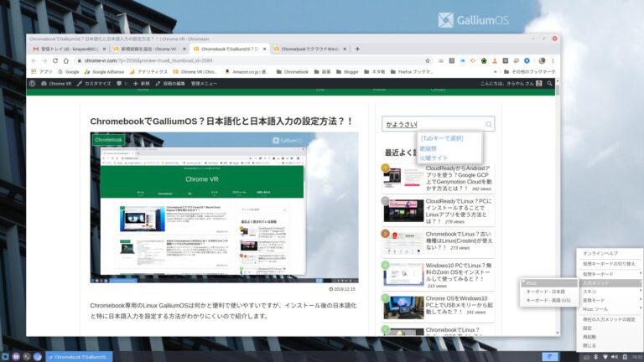Image resolution: width=644 pixels, height=362 pixels.
Task: Click the article featured screenshot image
Action: point(224,207)
